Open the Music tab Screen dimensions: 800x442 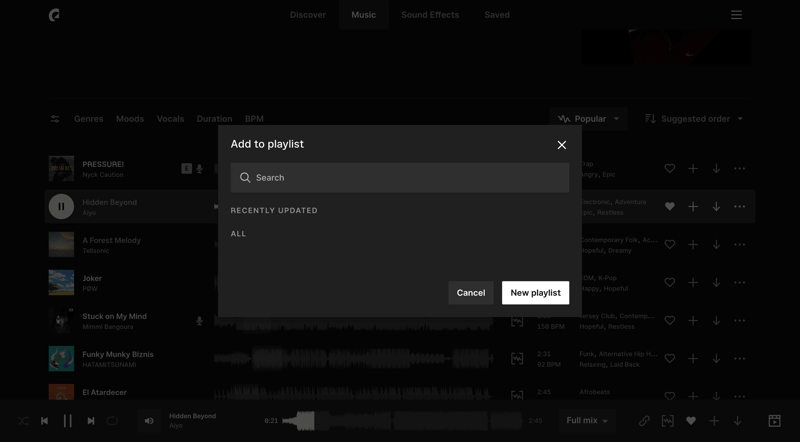click(363, 15)
